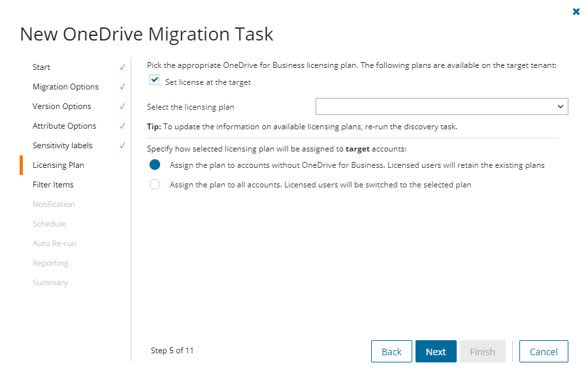Click the green checkmark next to Attribute Options
Screen dimensions: 588x382
[x=122, y=125]
